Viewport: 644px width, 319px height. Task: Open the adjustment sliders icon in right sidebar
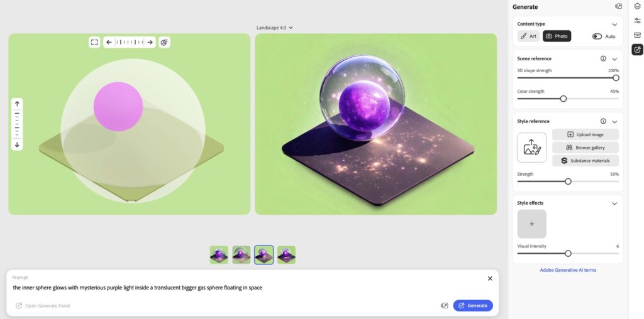(x=637, y=21)
